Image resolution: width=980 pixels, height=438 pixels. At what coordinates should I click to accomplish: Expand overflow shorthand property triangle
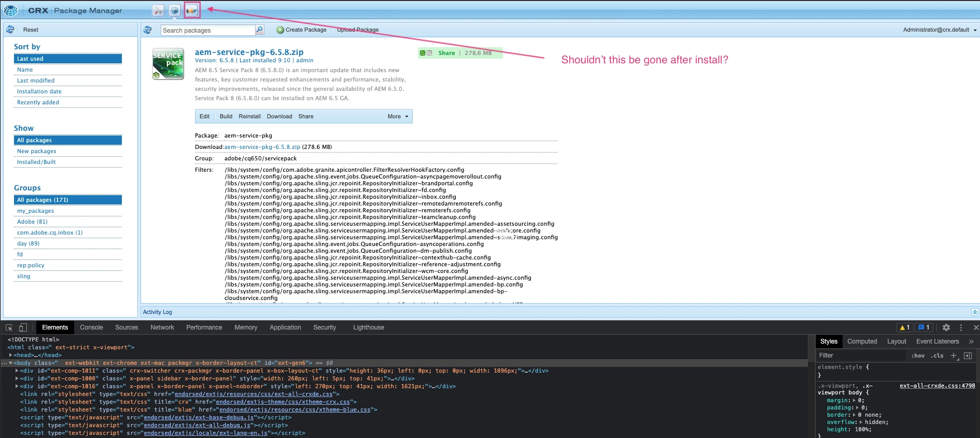[x=860, y=422]
